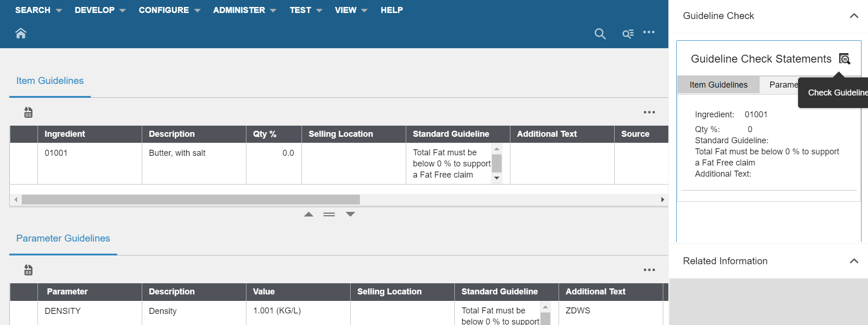This screenshot has width=868, height=325.
Task: Open the SEARCH menu
Action: coord(38,10)
